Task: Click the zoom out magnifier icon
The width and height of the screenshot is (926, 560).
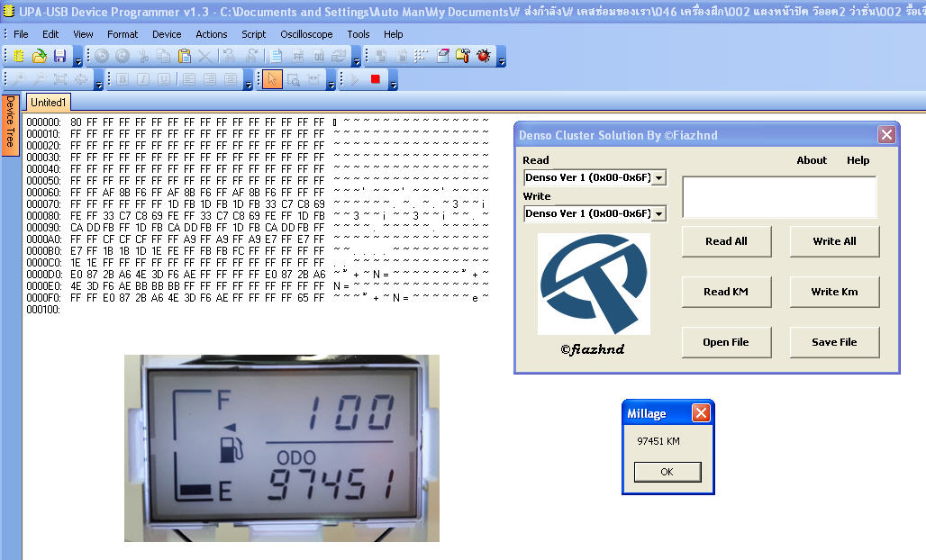Action: tap(40, 79)
